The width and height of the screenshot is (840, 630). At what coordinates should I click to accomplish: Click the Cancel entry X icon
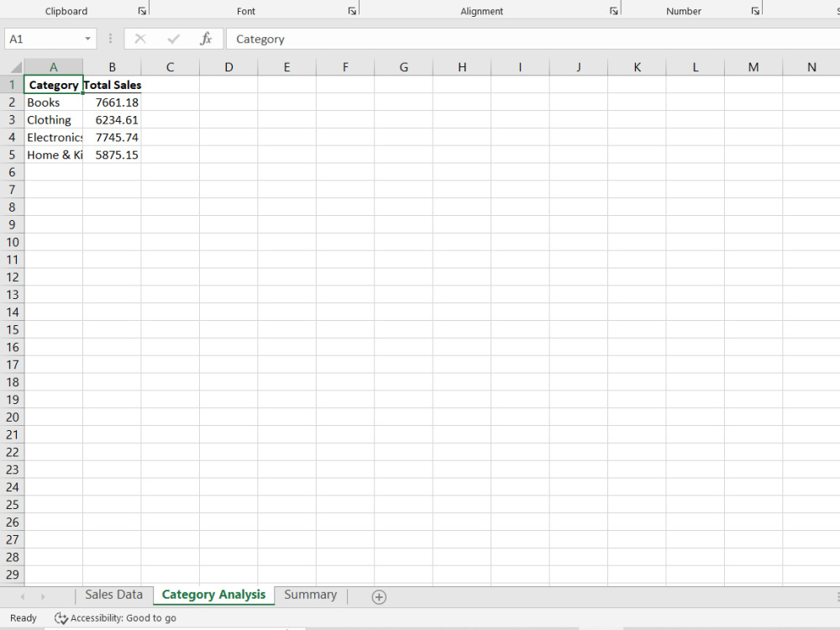click(x=140, y=39)
